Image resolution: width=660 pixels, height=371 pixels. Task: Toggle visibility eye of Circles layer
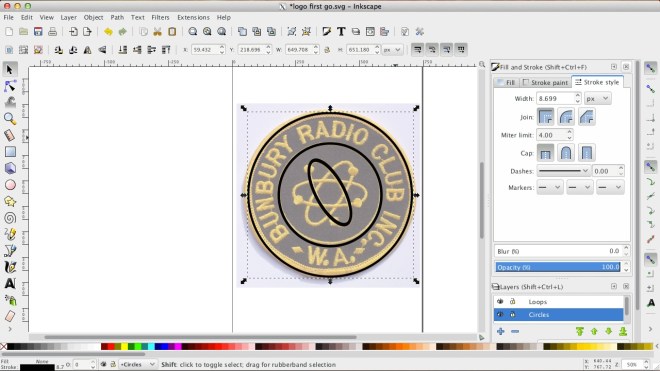tap(500, 315)
